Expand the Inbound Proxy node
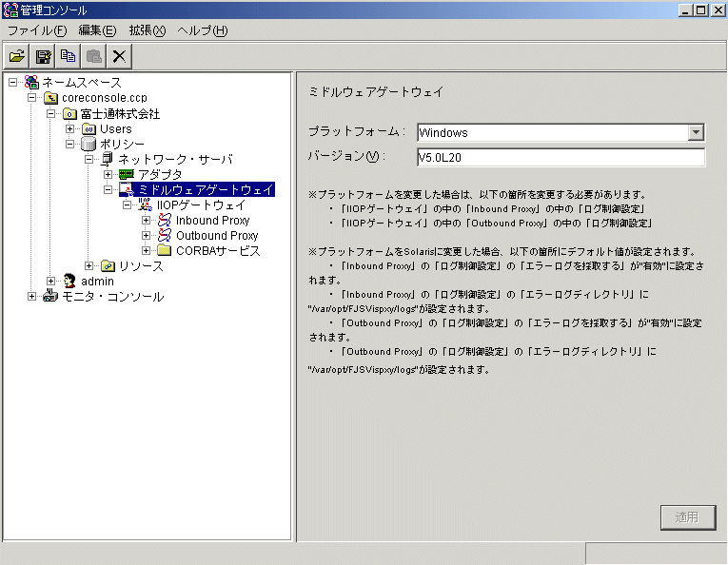 [147, 220]
